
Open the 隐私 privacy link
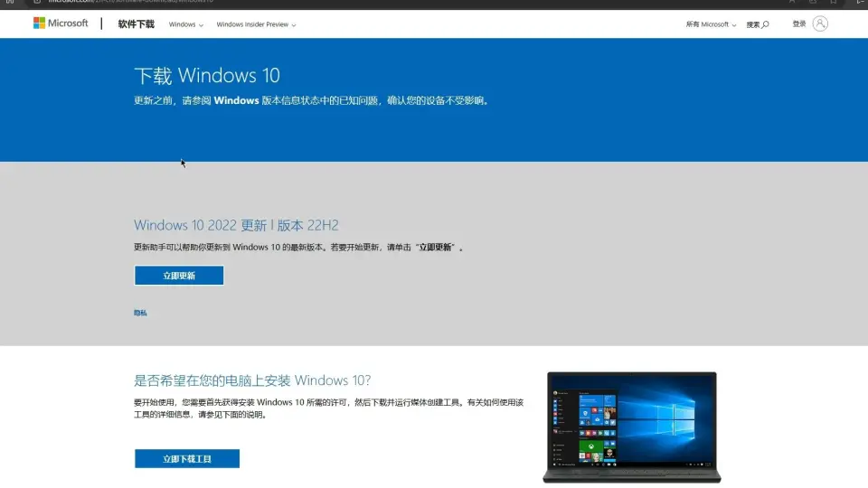click(x=140, y=313)
